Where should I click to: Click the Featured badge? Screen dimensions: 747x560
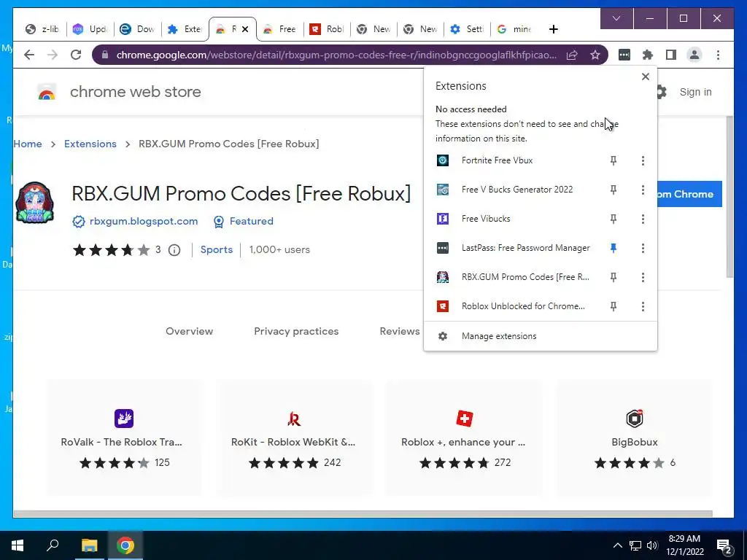click(x=244, y=222)
